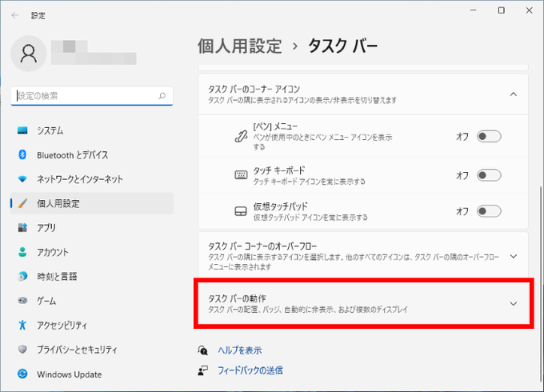This screenshot has height=392, width=544.
Task: Click the search magnifier icon
Action: 162,96
